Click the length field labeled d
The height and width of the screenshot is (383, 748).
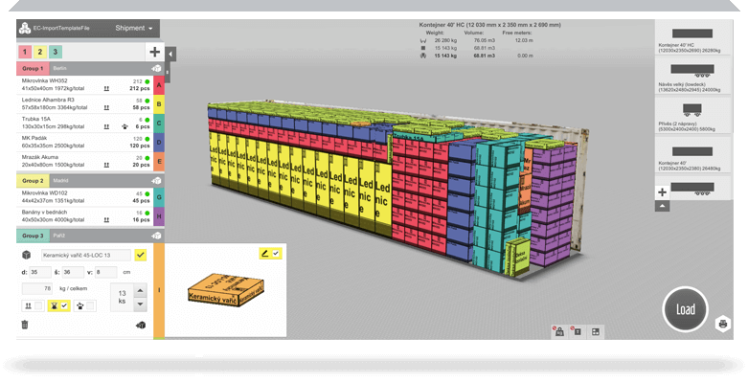(40, 272)
